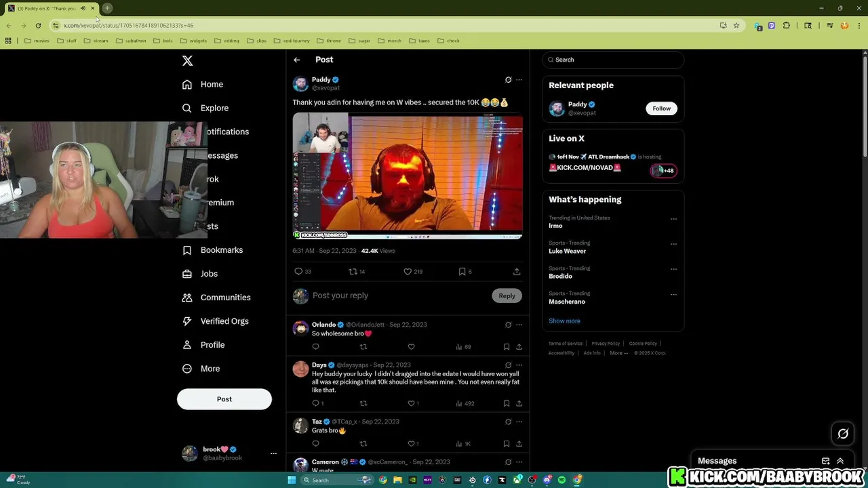Open more options on Cameron's reply

click(519, 462)
